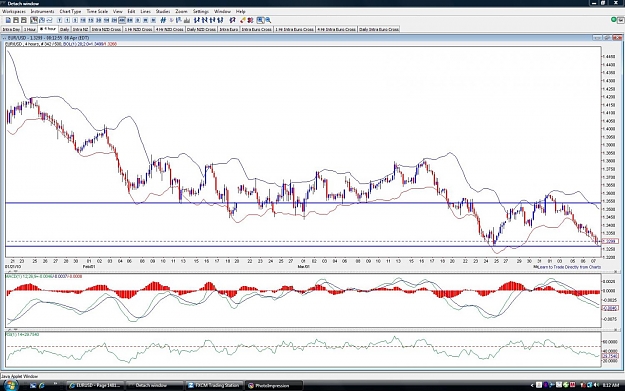Open the Lines menu

(145, 12)
